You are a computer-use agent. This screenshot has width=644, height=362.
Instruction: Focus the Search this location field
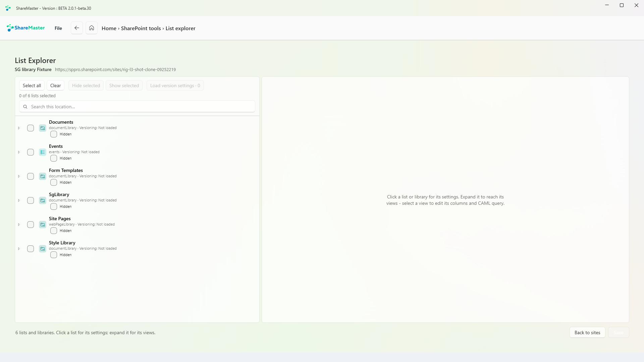(137, 107)
